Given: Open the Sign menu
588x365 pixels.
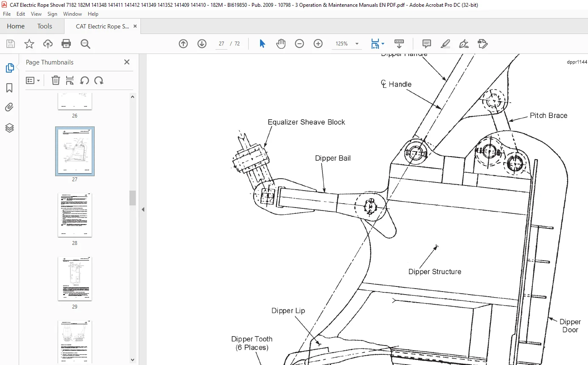Looking at the screenshot, I should 52,14.
